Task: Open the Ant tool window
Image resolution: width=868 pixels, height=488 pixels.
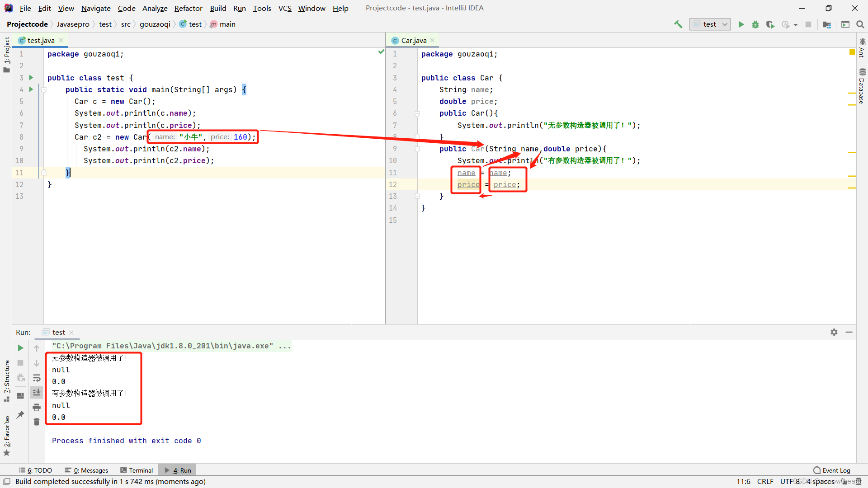Action: [862, 48]
